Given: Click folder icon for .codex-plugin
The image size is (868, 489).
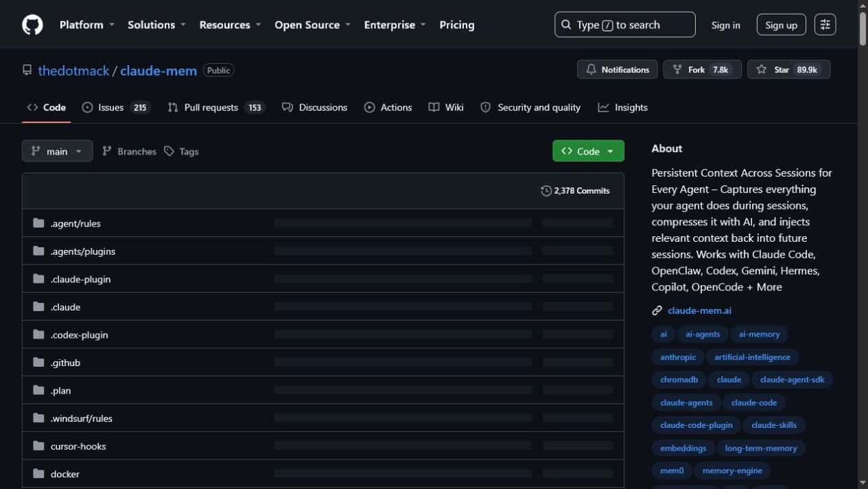Looking at the screenshot, I should tap(38, 334).
